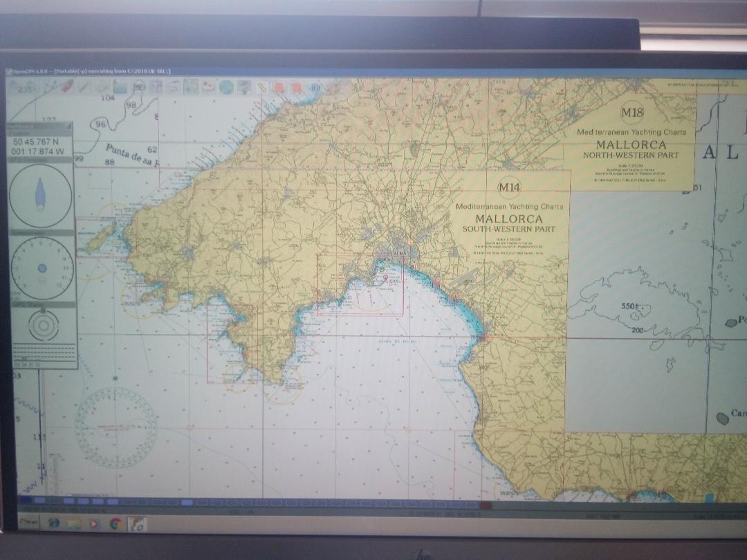Open the Windows Start menu

pos(30,522)
